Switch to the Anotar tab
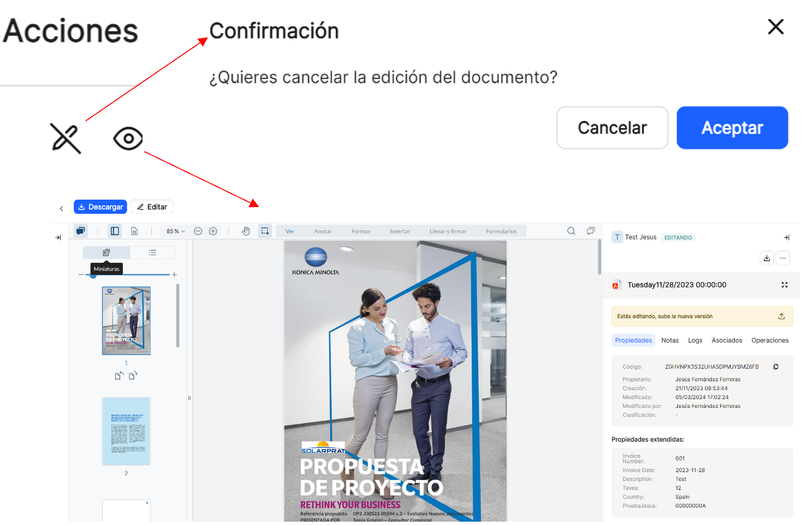The image size is (812, 525). [323, 231]
